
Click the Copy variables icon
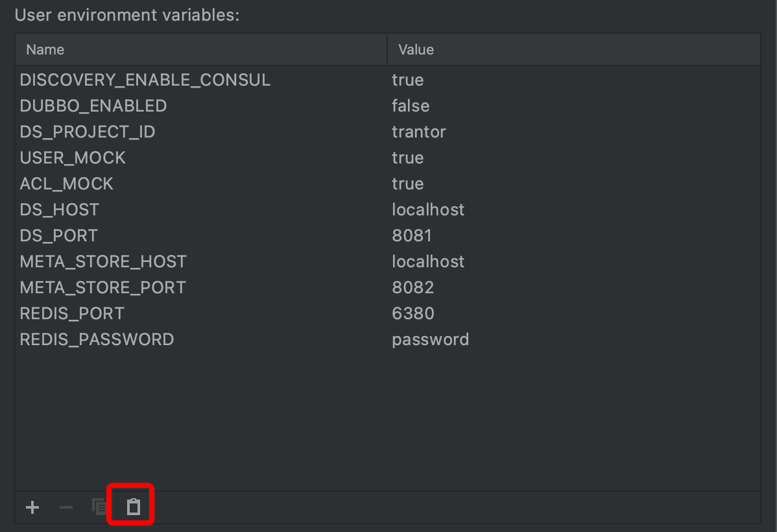point(99,507)
